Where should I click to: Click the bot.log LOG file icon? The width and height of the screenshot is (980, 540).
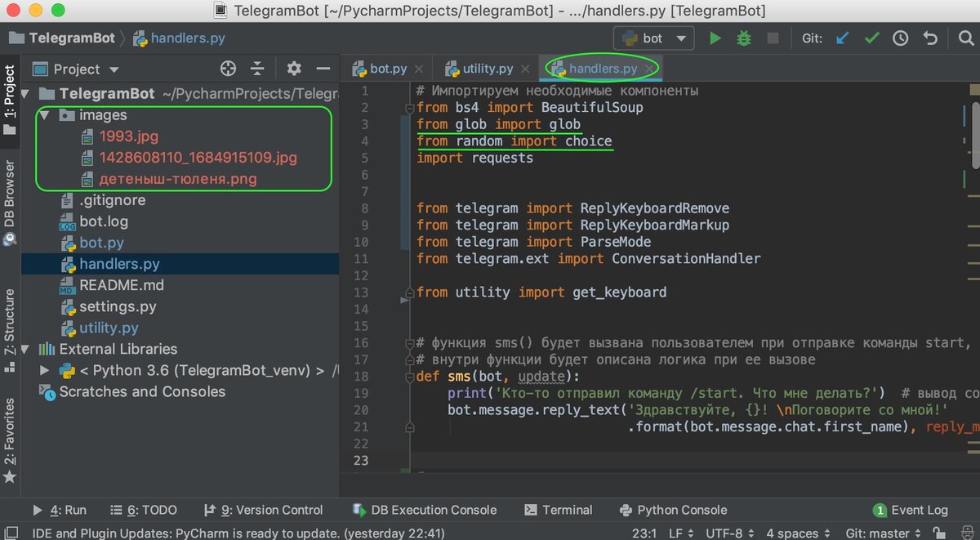pyautogui.click(x=67, y=222)
